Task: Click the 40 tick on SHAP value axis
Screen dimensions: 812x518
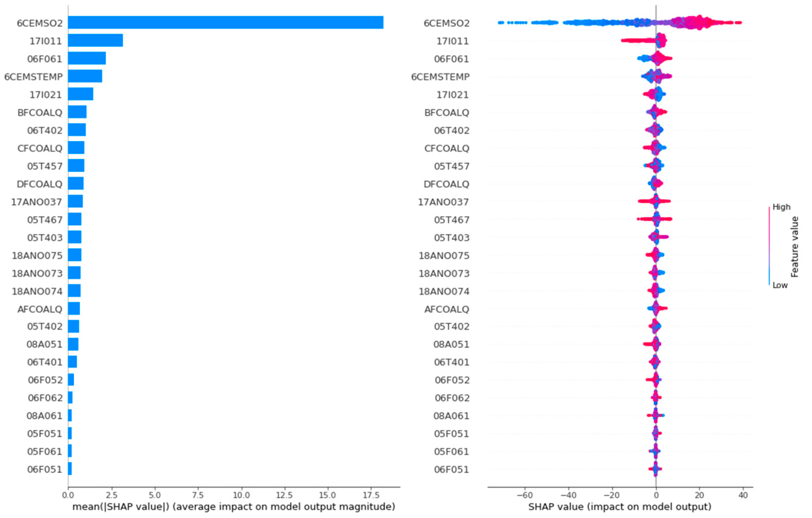Action: coord(743,495)
